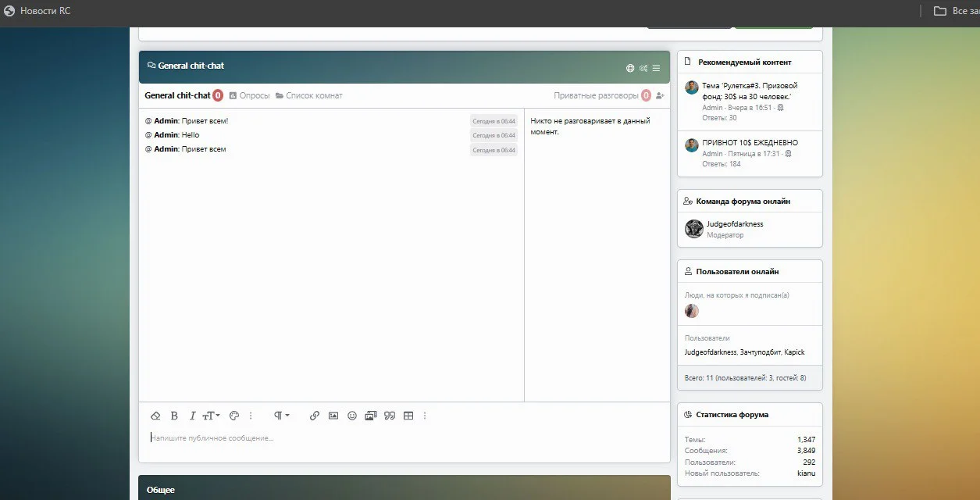This screenshot has width=980, height=500.
Task: Insert a link with the chain icon
Action: pyautogui.click(x=315, y=416)
